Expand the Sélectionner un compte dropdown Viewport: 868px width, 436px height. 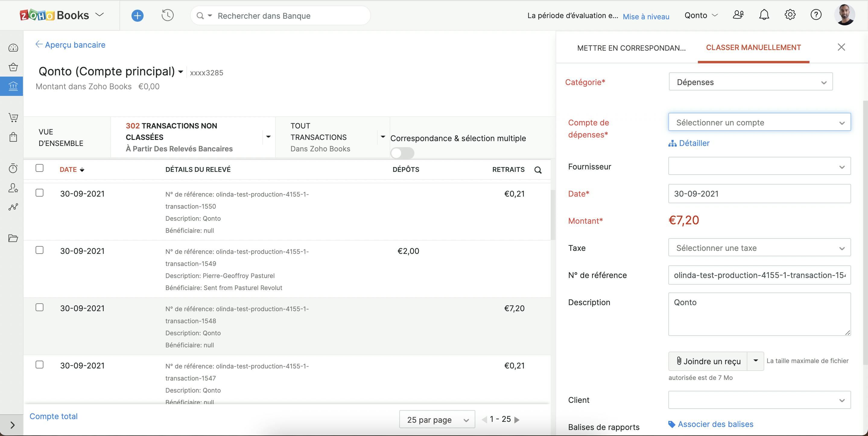[x=759, y=122]
